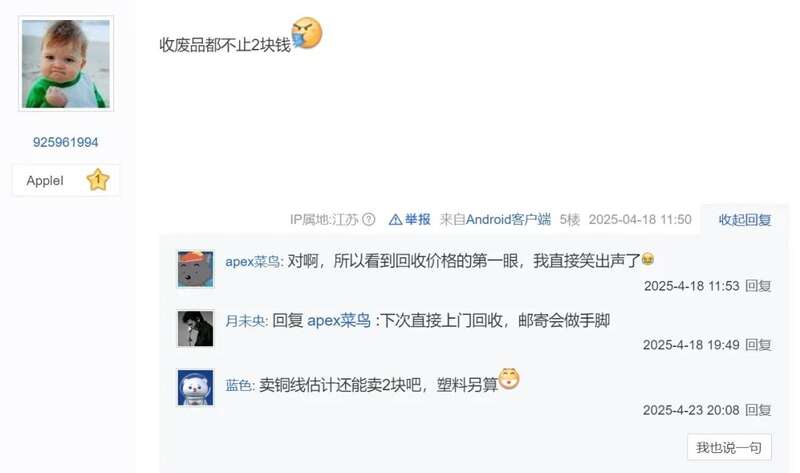Click the 我也说一句 button
This screenshot has height=473, width=800.
pos(729,447)
